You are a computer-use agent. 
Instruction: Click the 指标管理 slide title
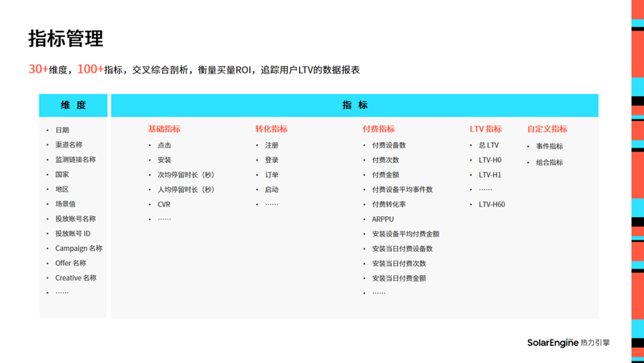[66, 39]
